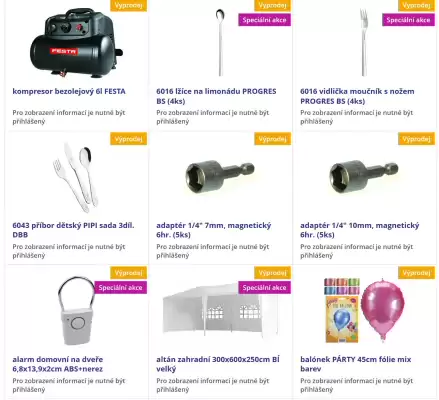Open the dessert fork product image

point(364,42)
